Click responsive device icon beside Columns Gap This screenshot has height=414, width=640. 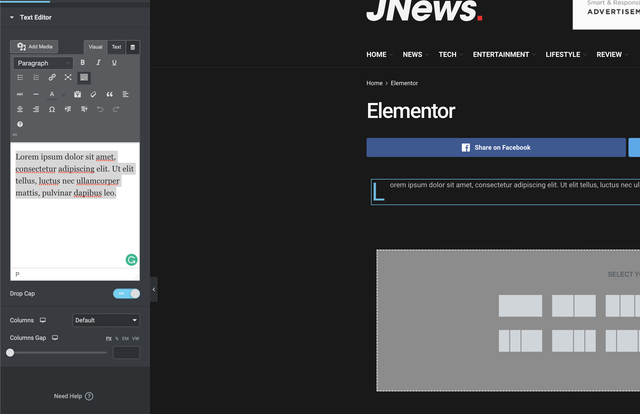point(55,338)
